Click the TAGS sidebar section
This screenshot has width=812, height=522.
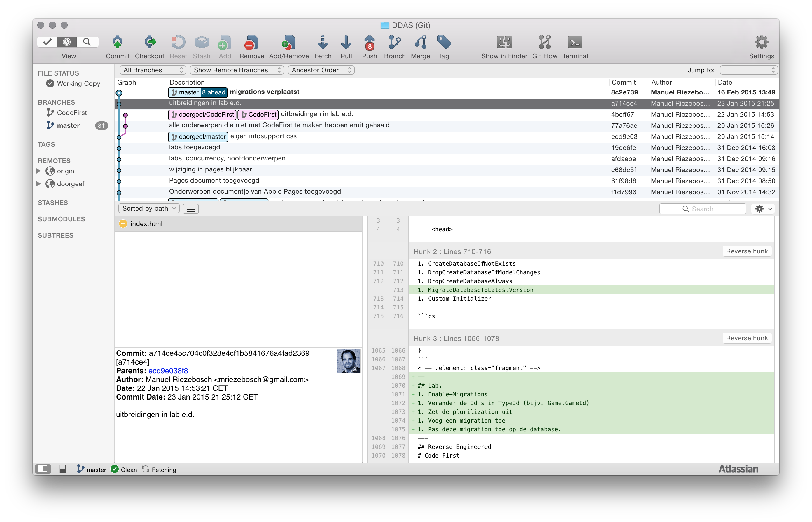[x=46, y=144]
